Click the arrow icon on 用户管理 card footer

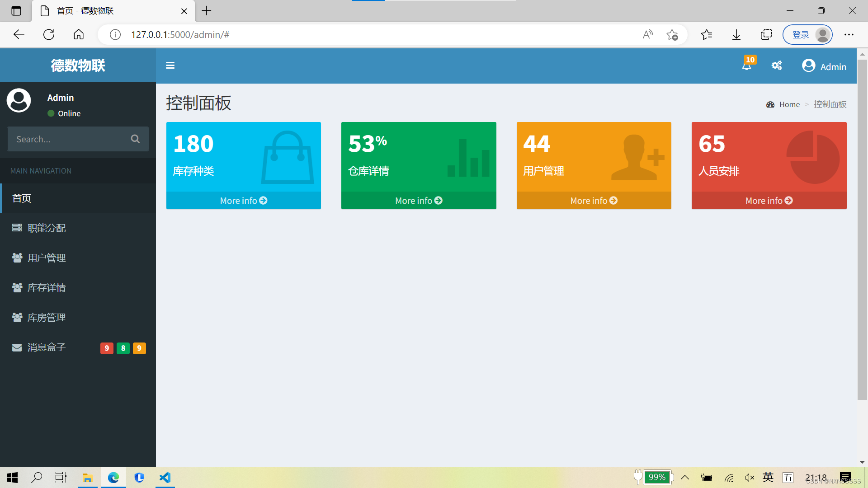pyautogui.click(x=613, y=200)
